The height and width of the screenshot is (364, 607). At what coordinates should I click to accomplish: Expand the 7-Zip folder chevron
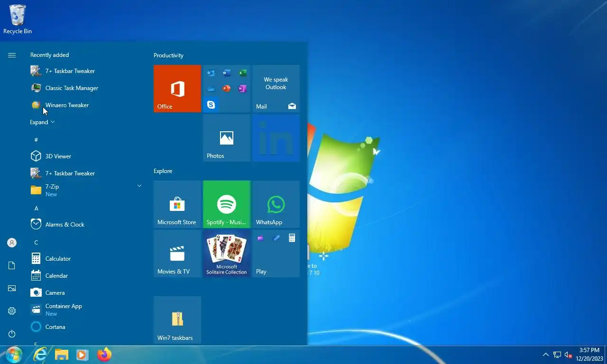point(139,186)
